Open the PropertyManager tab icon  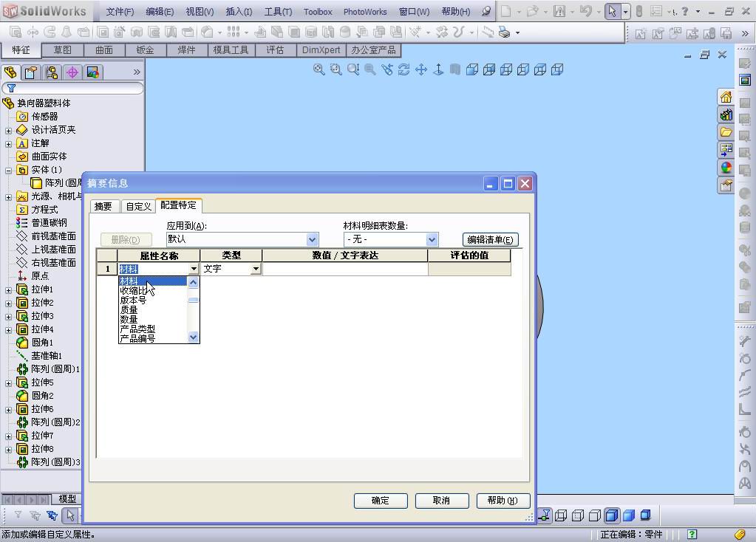[x=31, y=72]
